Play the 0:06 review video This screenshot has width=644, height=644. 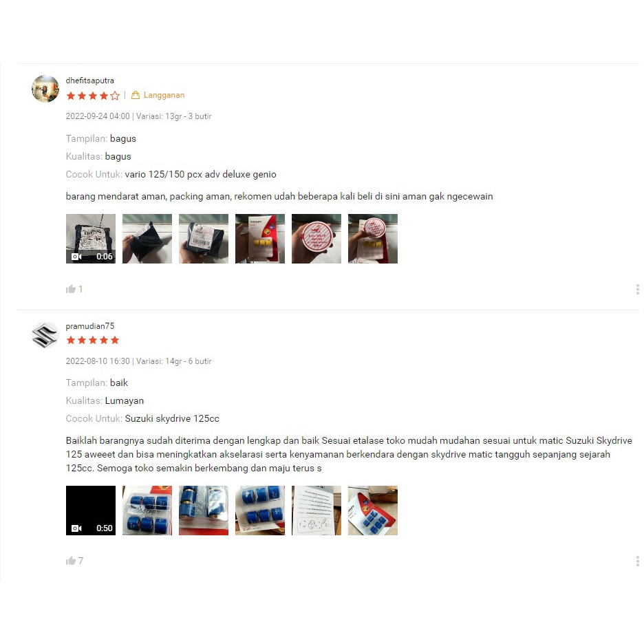(x=91, y=239)
